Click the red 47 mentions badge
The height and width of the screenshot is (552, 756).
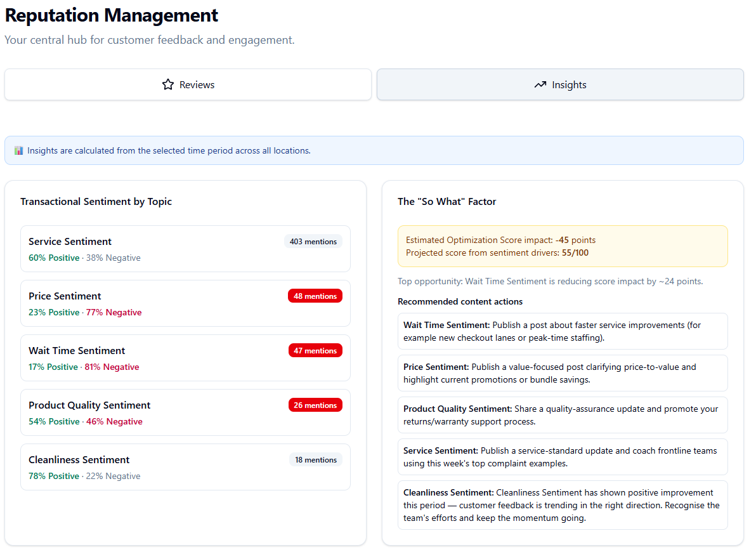tap(315, 350)
